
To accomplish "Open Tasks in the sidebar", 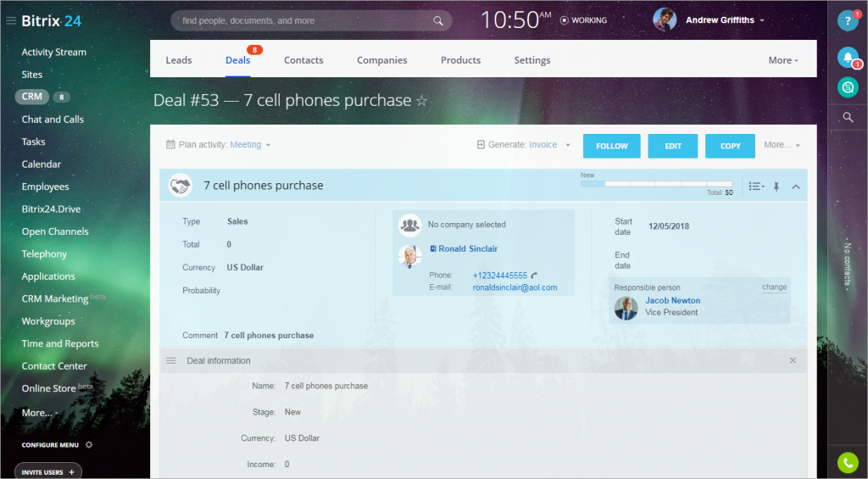I will point(33,142).
